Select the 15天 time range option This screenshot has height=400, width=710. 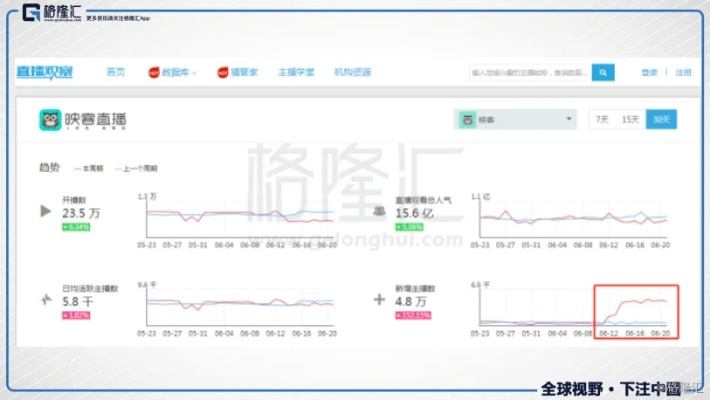[x=630, y=119]
